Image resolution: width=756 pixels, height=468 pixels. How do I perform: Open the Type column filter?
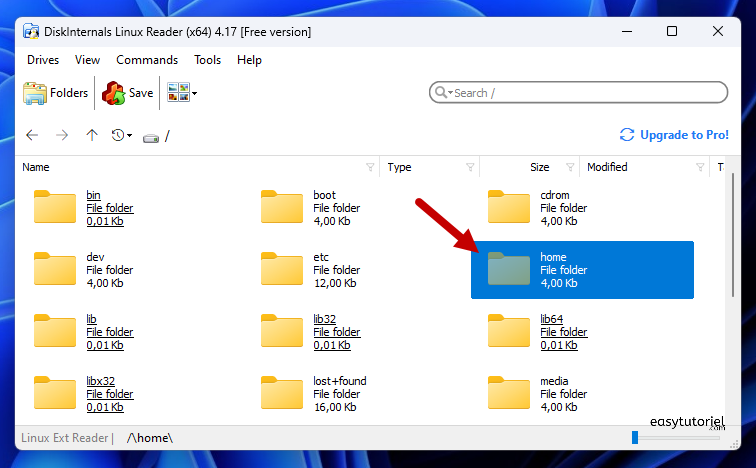470,167
